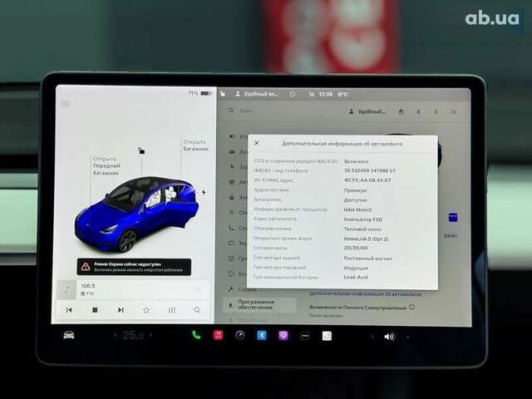Viewport: 532px width, 399px height.
Task: Tap the 'Тепловой насос' value
Action: click(362, 229)
